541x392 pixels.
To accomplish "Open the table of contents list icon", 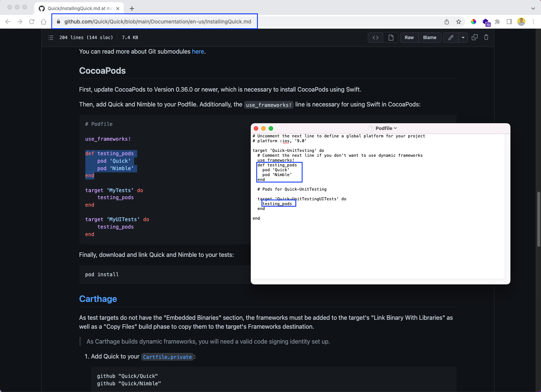I will tap(51, 38).
